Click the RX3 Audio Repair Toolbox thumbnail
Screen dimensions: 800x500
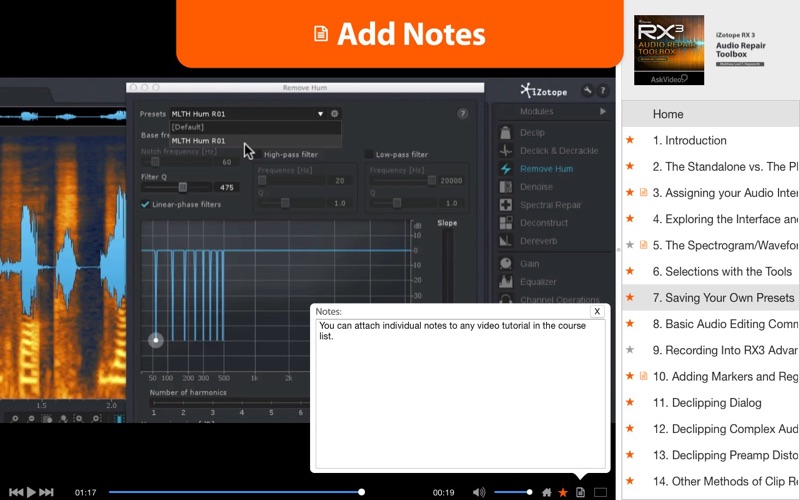pyautogui.click(x=669, y=49)
